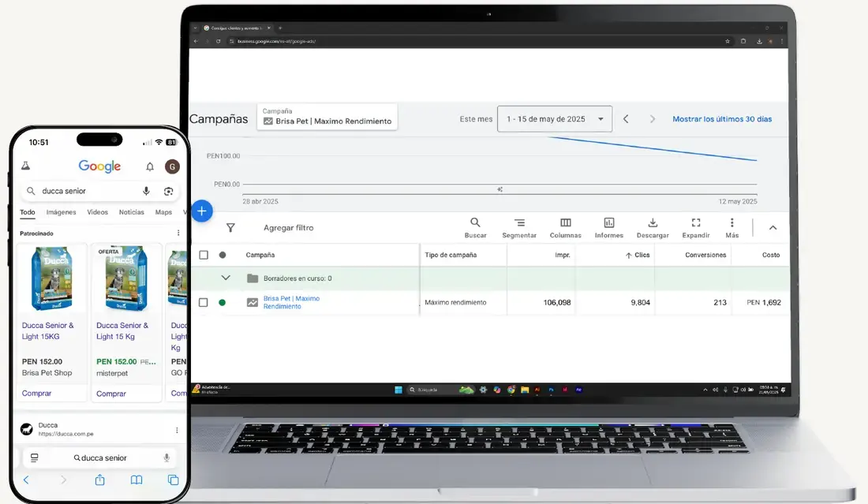Click Mostrar los últimos 30 días link

(722, 119)
